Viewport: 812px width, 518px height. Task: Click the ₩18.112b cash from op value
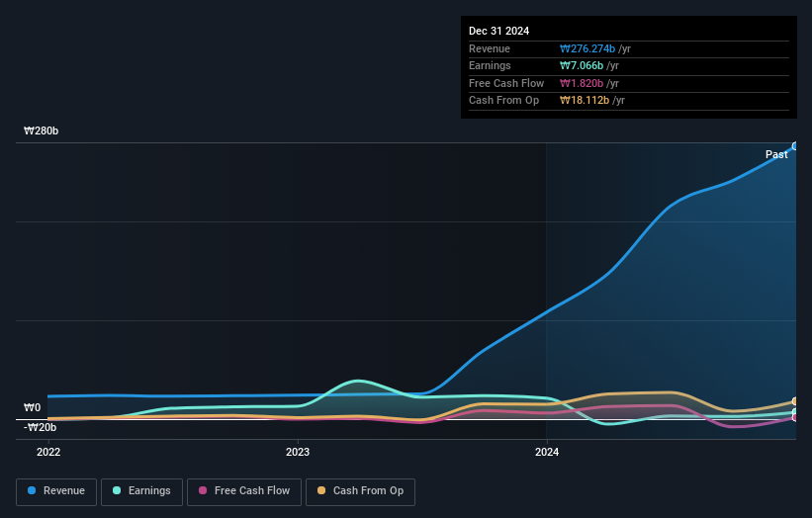coord(585,101)
